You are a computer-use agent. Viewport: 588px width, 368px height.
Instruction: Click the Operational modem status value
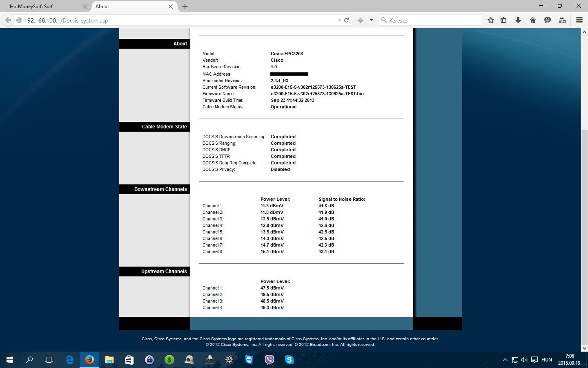283,107
